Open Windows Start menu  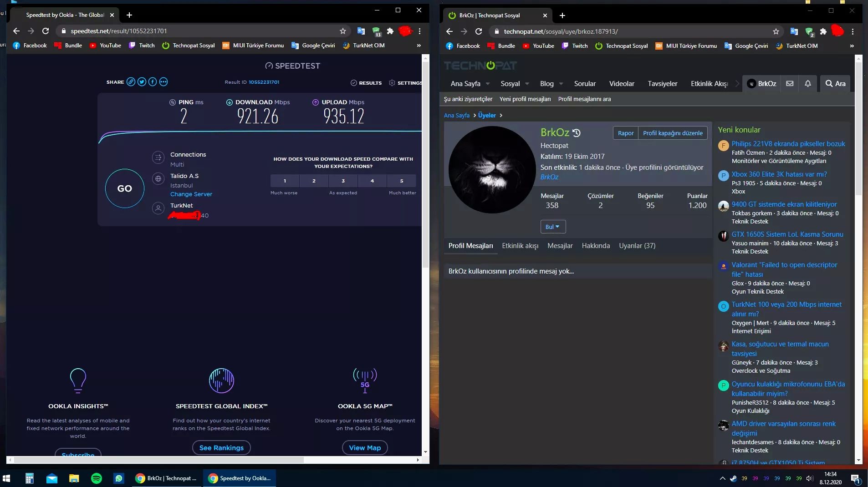6,478
